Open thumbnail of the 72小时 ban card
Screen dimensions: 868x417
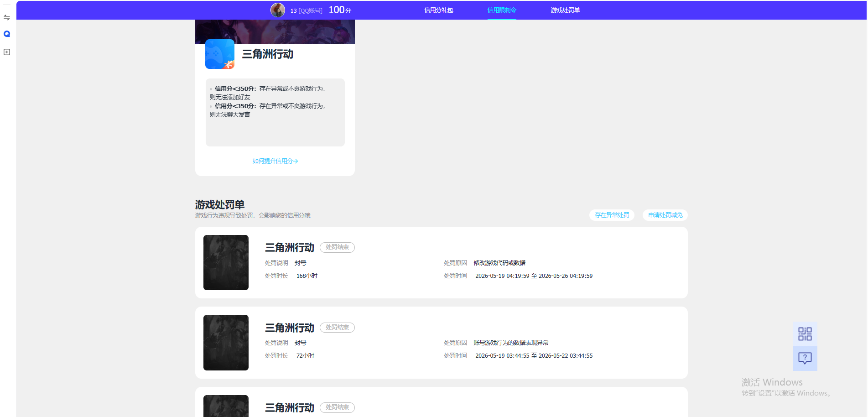(226, 343)
